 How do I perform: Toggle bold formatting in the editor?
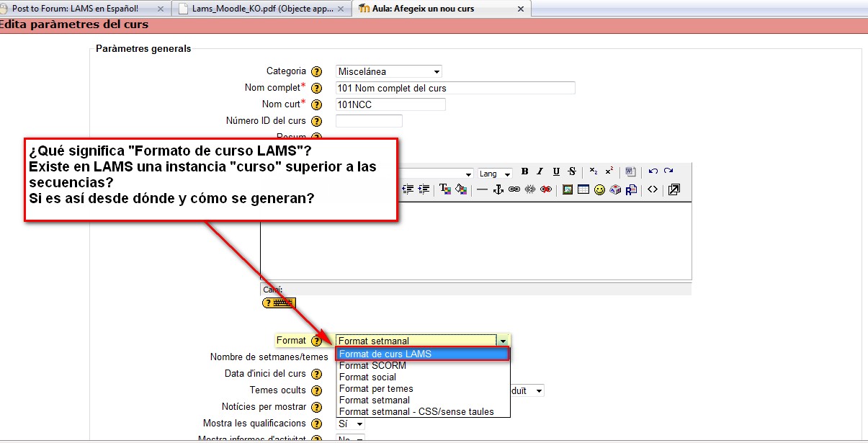coord(525,171)
